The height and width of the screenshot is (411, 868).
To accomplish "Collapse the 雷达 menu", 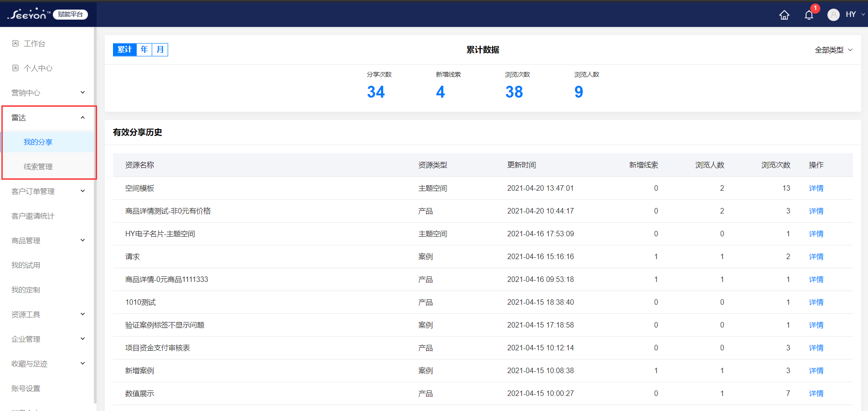I will click(x=82, y=117).
